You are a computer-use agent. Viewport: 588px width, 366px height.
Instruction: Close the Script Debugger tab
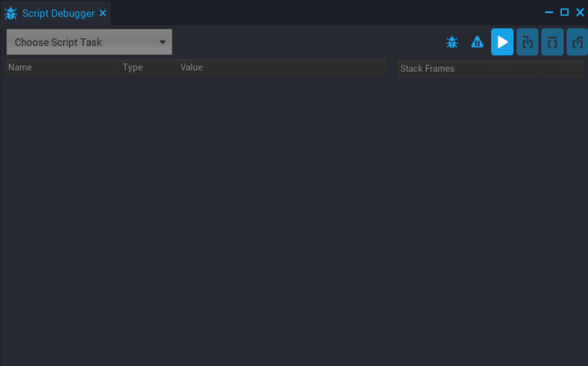pos(103,13)
